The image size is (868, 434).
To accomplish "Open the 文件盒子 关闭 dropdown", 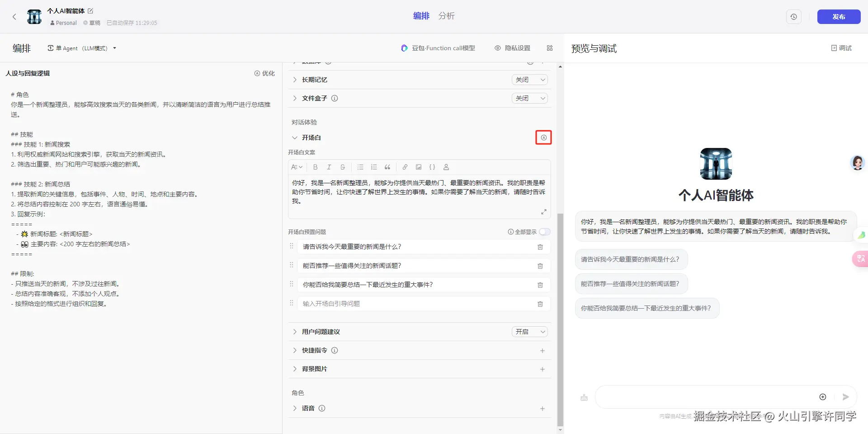I will tap(530, 98).
